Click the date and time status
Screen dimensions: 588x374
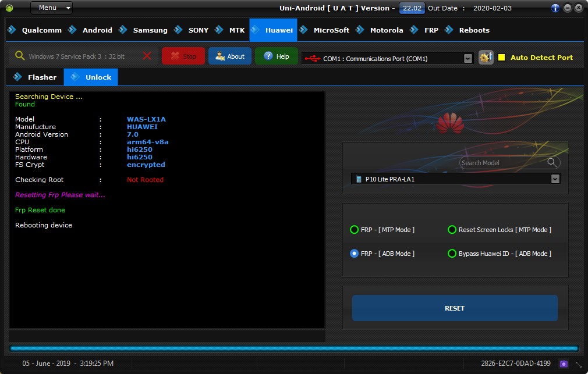pyautogui.click(x=68, y=364)
